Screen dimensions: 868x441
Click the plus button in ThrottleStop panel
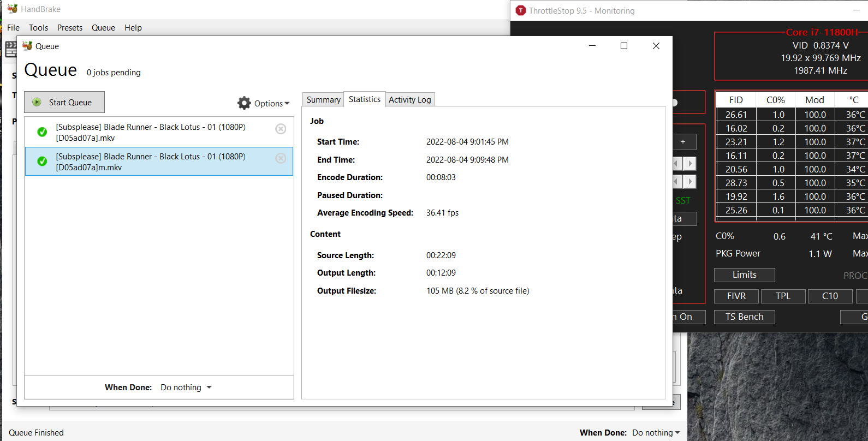683,142
